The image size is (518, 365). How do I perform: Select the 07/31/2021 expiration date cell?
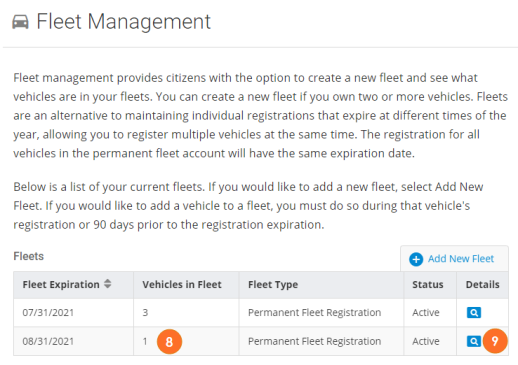(74, 313)
